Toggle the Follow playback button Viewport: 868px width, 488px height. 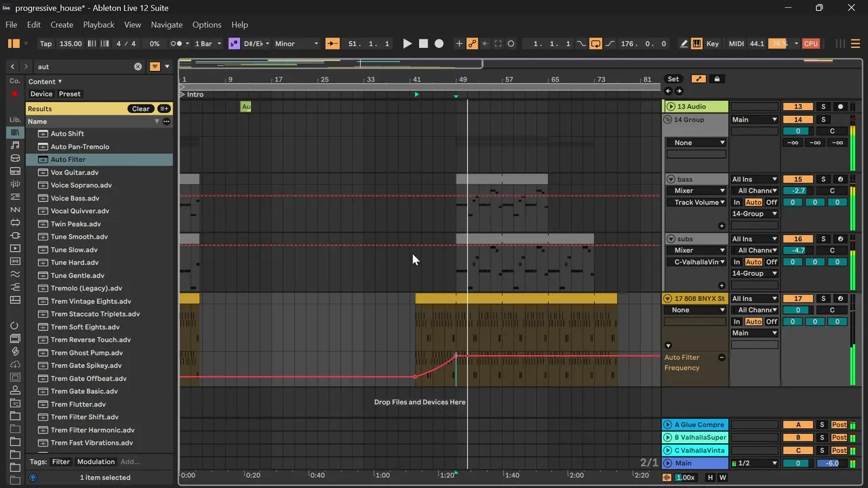pyautogui.click(x=332, y=43)
